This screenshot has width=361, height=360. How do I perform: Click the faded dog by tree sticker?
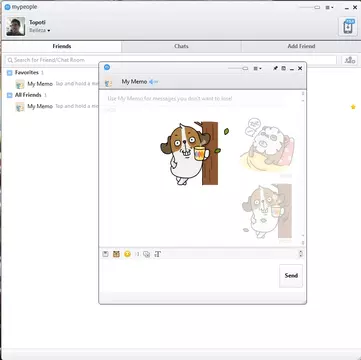click(267, 211)
